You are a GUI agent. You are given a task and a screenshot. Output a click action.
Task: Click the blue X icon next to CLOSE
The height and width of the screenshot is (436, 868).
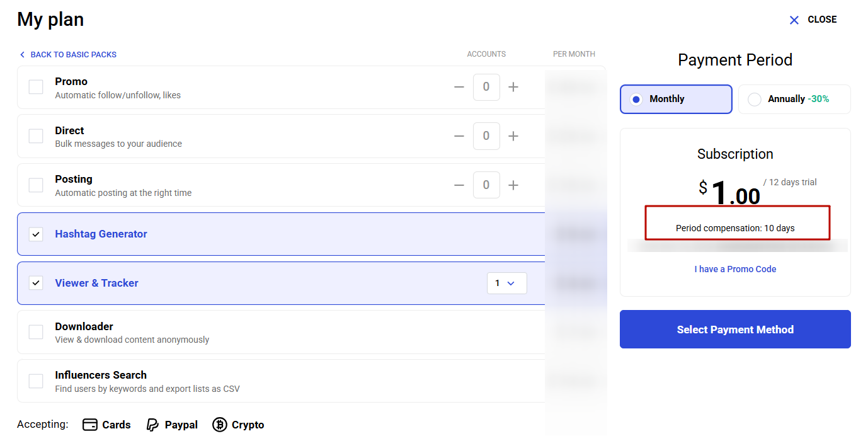[x=794, y=20]
